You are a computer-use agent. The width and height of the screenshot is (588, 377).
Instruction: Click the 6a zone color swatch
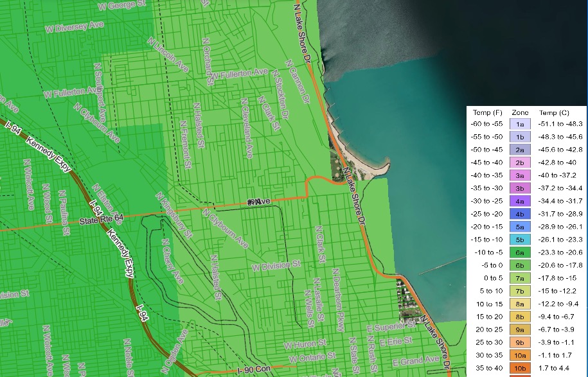click(x=520, y=252)
